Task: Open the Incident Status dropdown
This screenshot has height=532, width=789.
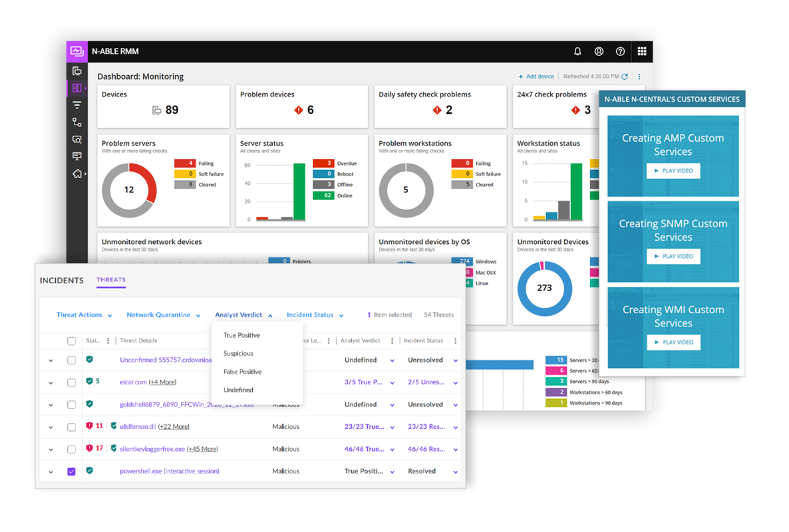Action: click(315, 315)
